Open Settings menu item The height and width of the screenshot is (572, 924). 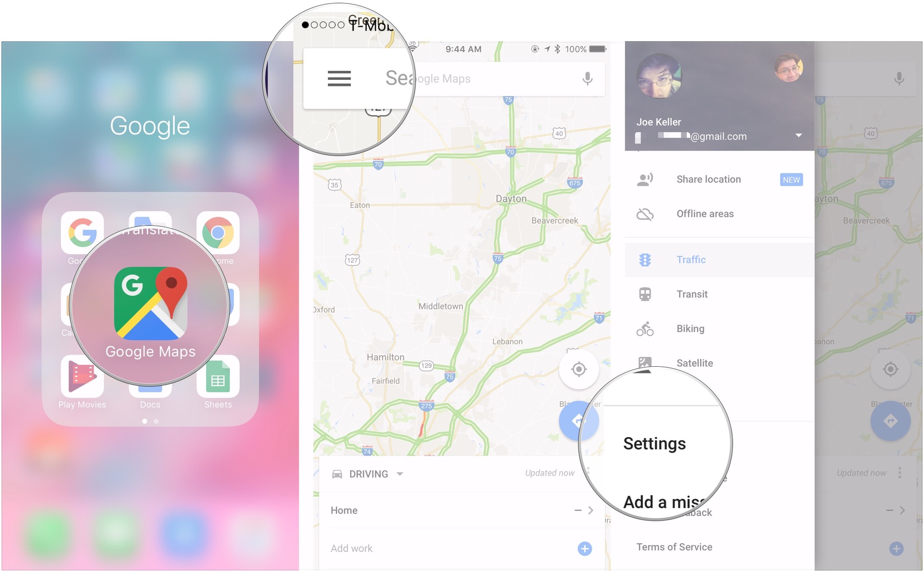(653, 442)
